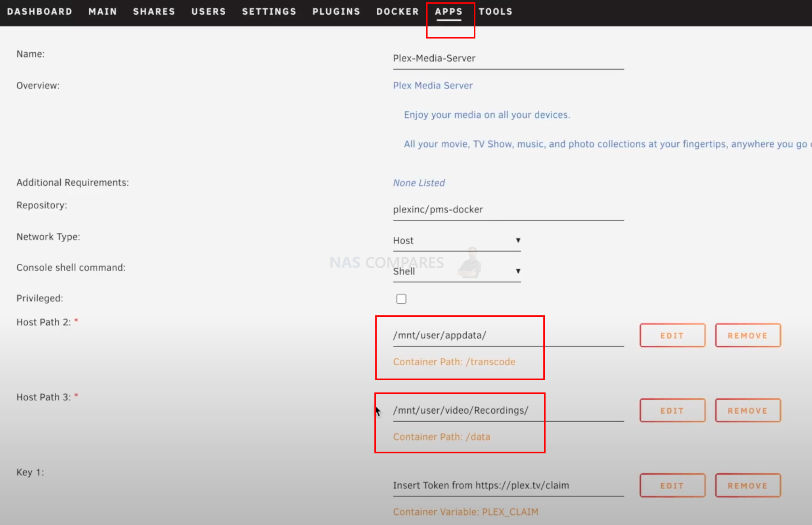Open the Console shell command dropdown
The width and height of the screenshot is (812, 525).
(x=456, y=271)
